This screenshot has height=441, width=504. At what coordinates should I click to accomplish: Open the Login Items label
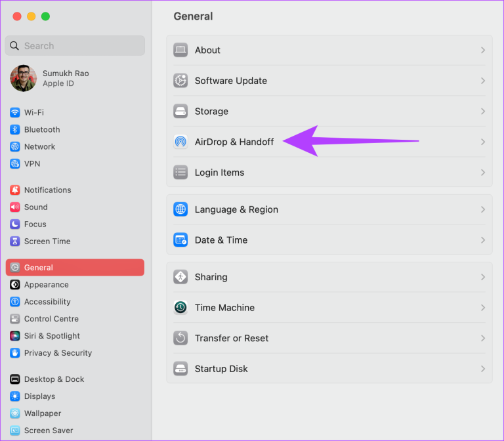coord(219,173)
